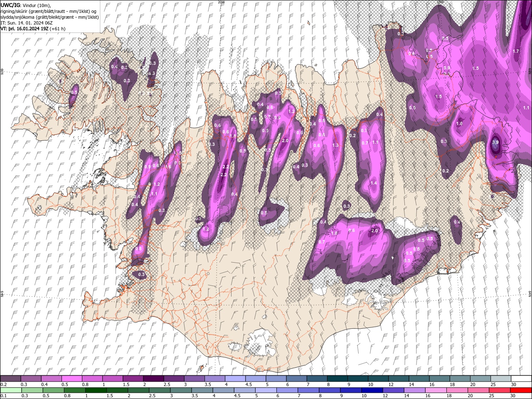Pick the darkest purple 2–2.5 snow scale swatch

coord(153,379)
